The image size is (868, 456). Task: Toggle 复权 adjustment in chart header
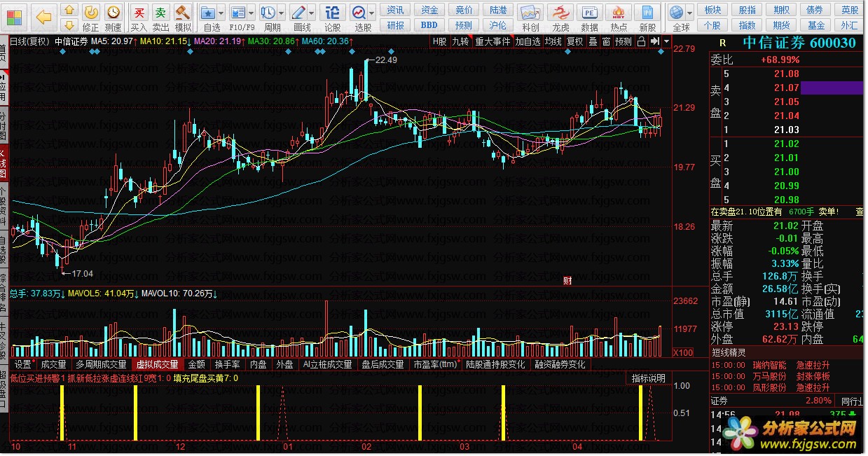click(574, 41)
